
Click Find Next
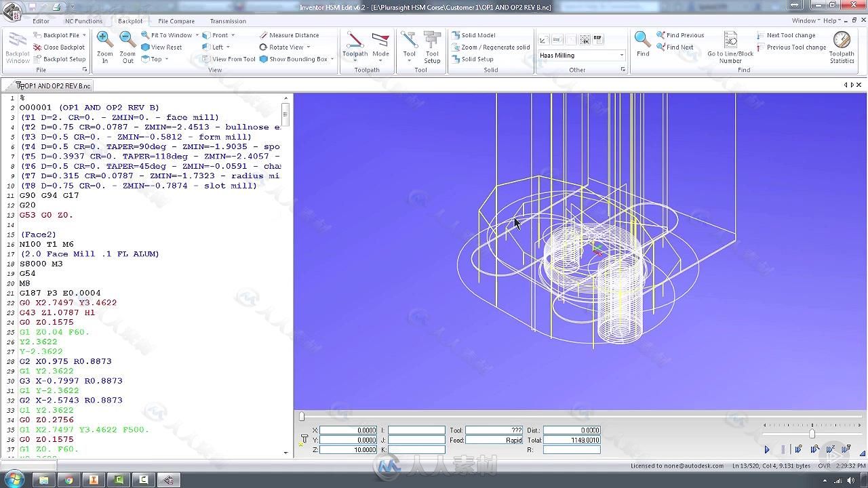[675, 47]
